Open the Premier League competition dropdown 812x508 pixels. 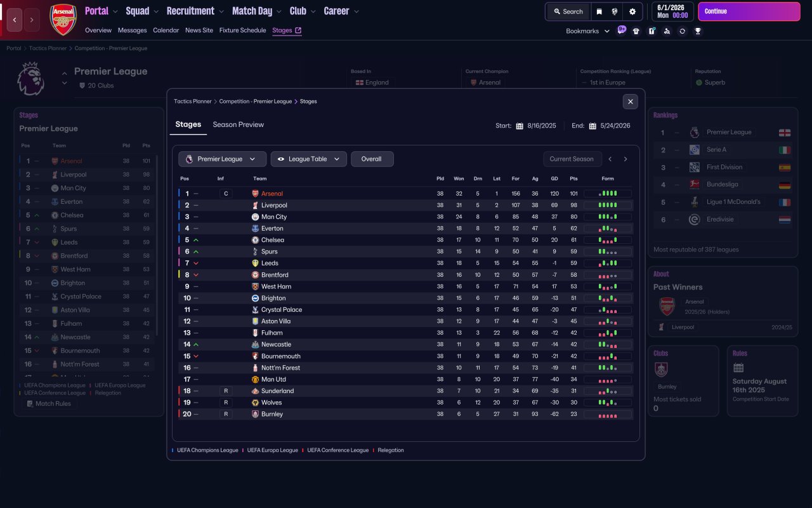click(x=222, y=159)
